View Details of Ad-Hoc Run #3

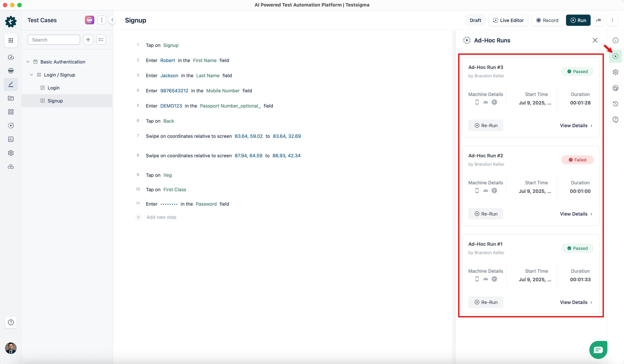coord(576,126)
